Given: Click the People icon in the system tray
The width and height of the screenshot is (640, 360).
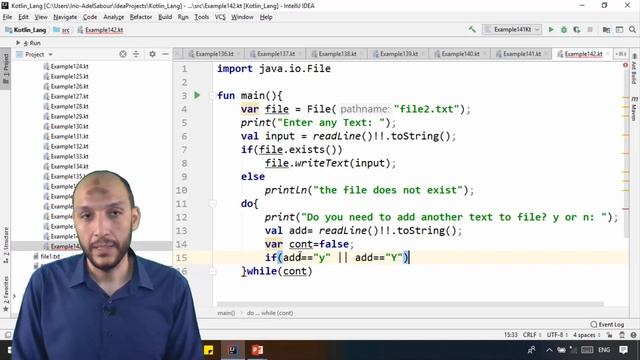Looking at the screenshot, I should [531, 350].
